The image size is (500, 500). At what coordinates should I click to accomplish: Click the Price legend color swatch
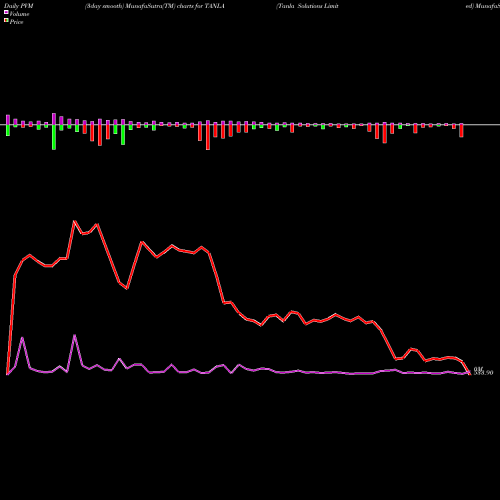click(x=6, y=21)
